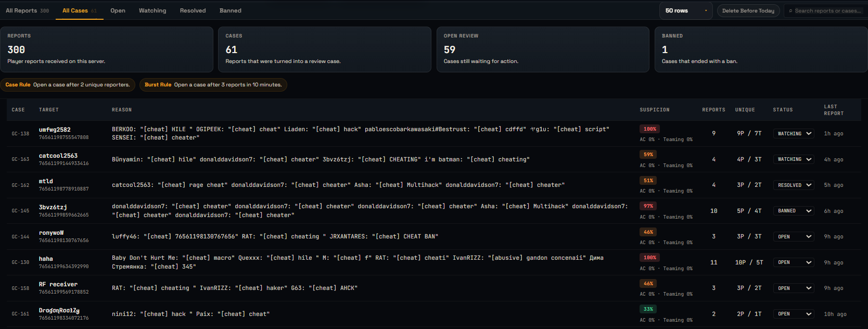The width and height of the screenshot is (868, 329).
Task: Switch to the Watching tab
Action: pyautogui.click(x=152, y=10)
